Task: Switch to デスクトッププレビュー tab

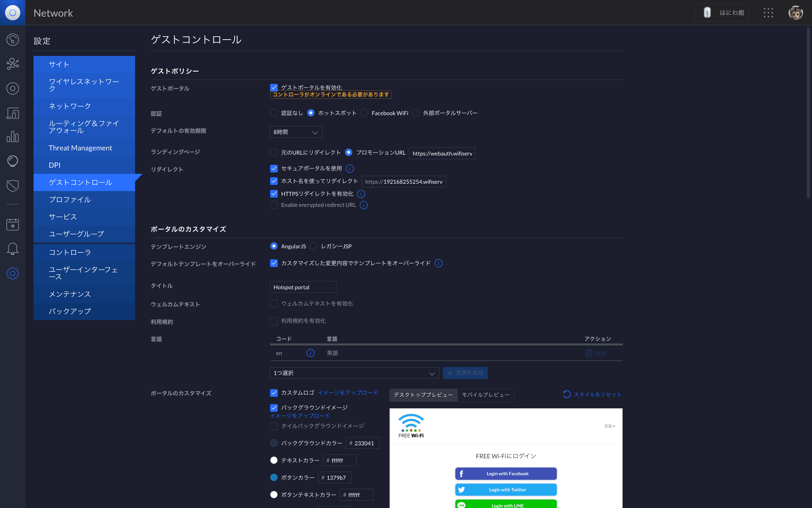Action: [423, 395]
